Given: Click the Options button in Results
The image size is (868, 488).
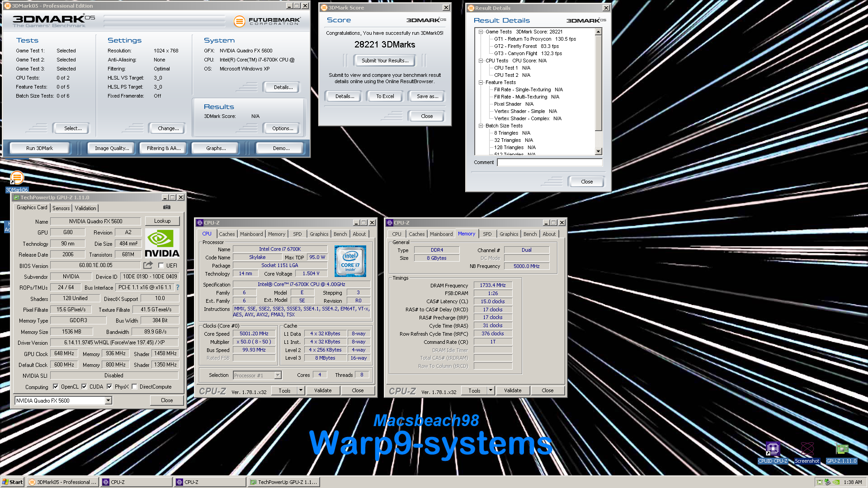Looking at the screenshot, I should tap(283, 128).
